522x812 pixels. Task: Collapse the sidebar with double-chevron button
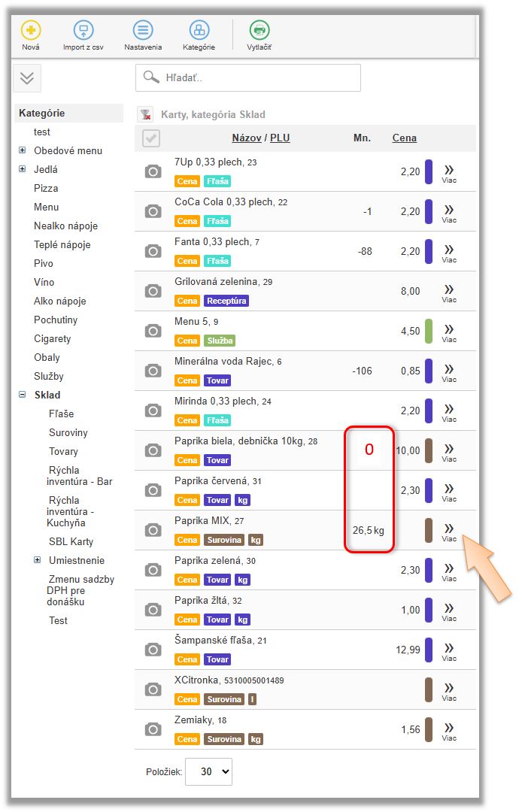coord(27,79)
